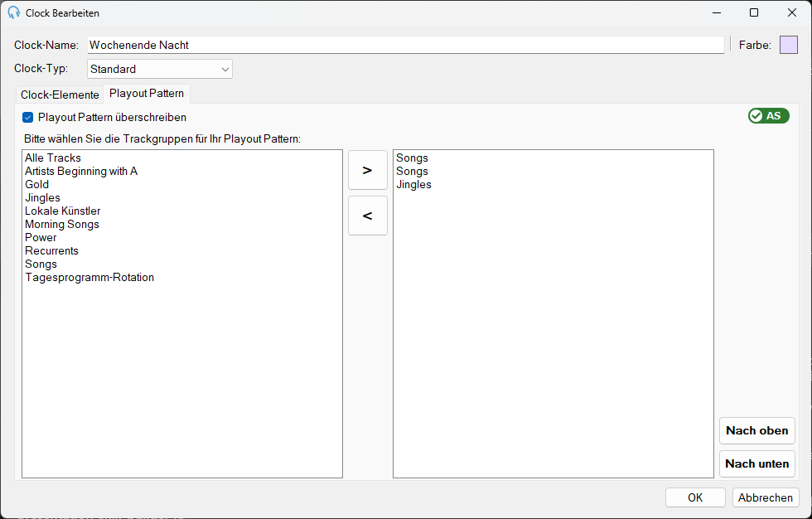This screenshot has height=519, width=812.
Task: Close the Clock Bearbeiten dialog
Action: tap(792, 12)
